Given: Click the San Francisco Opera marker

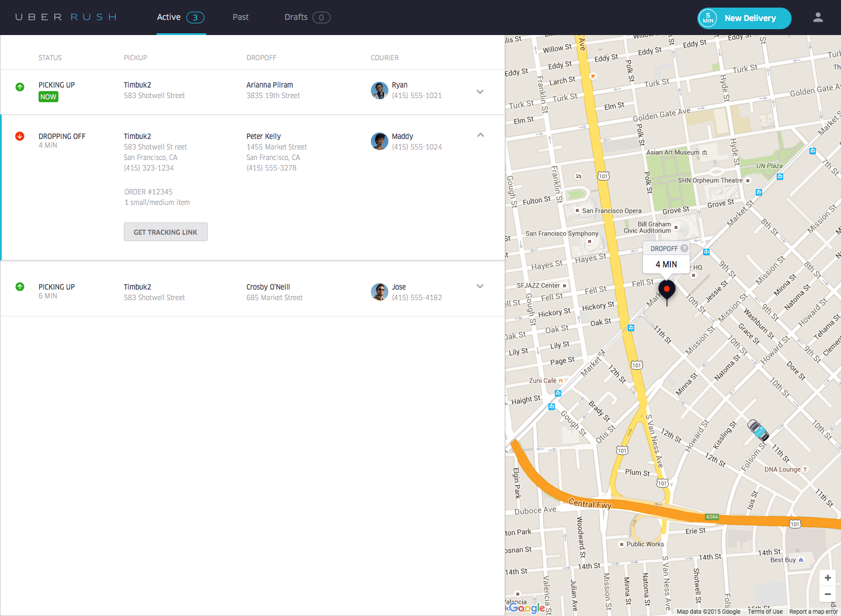Looking at the screenshot, I should (577, 211).
